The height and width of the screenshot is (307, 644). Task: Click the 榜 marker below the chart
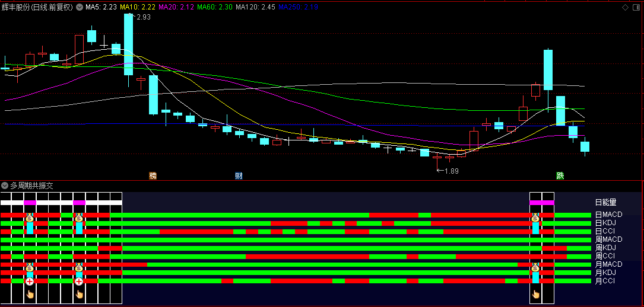(x=153, y=176)
